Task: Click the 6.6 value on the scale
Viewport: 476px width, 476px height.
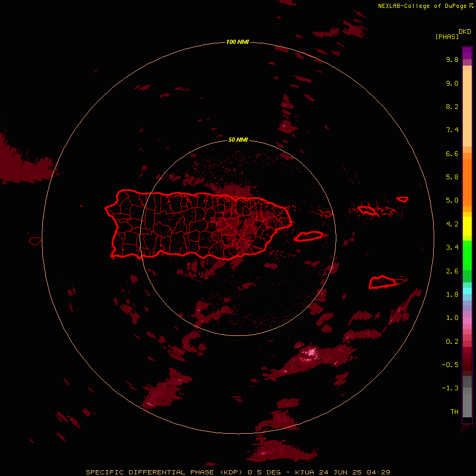Action: tap(452, 153)
